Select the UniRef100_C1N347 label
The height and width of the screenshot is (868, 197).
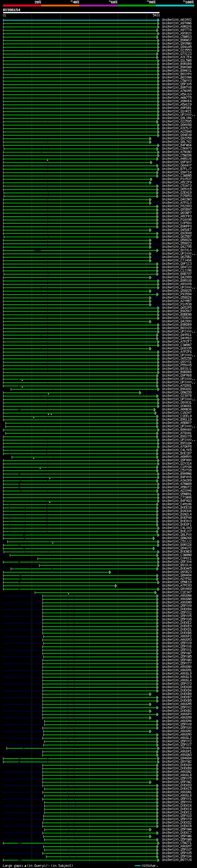[176, 413]
